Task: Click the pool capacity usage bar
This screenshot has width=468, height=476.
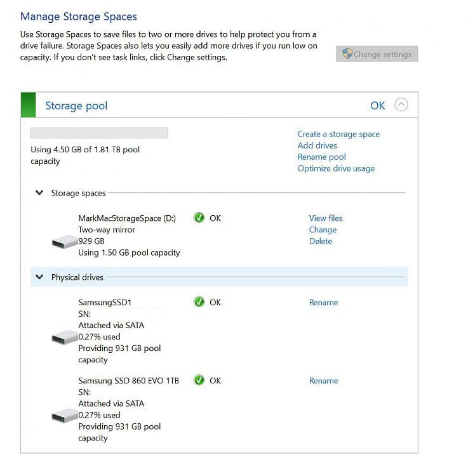Action: click(x=99, y=133)
